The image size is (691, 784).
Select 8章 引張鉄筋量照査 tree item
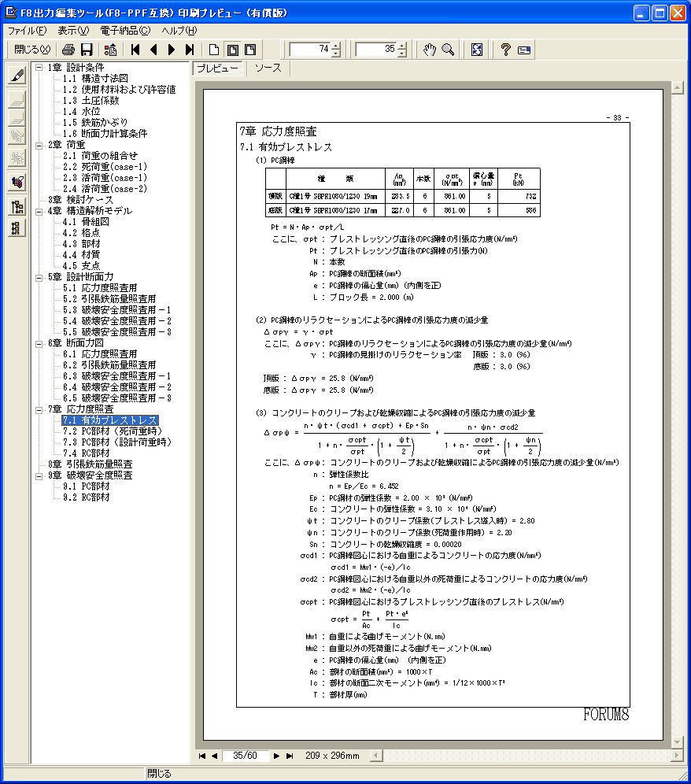pos(90,464)
